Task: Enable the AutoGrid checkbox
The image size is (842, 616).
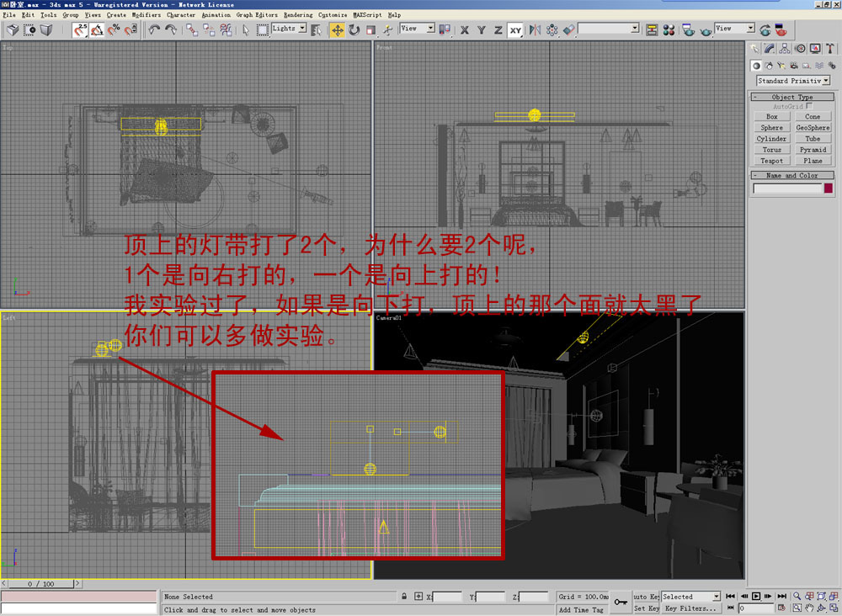Action: (809, 106)
